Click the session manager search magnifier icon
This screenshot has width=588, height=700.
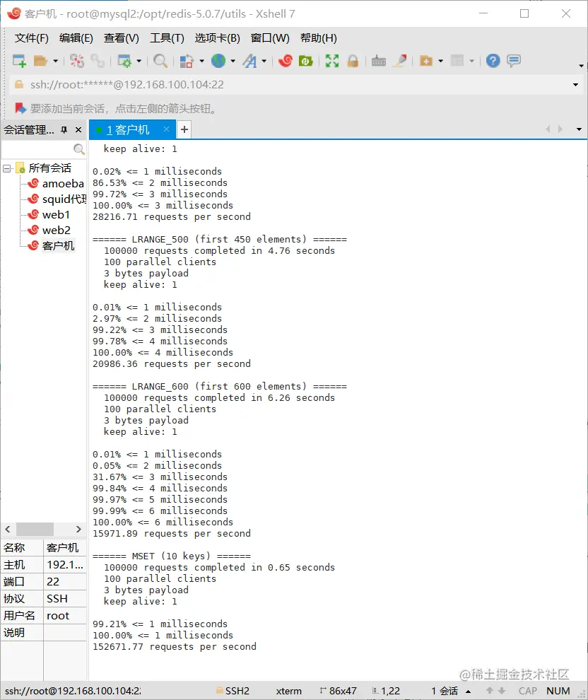point(79,148)
